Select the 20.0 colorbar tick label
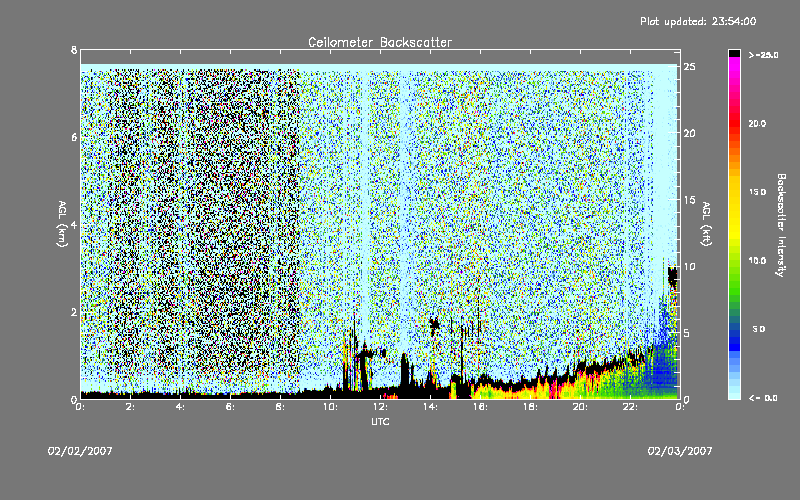The image size is (800, 500). [758, 124]
